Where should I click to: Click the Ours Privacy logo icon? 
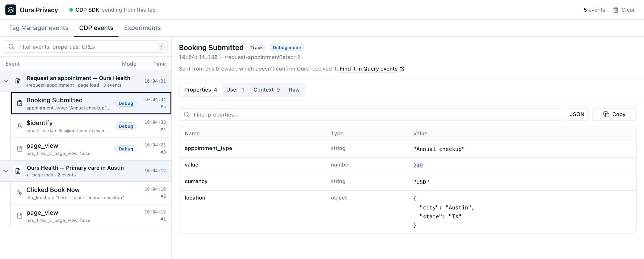(x=11, y=10)
